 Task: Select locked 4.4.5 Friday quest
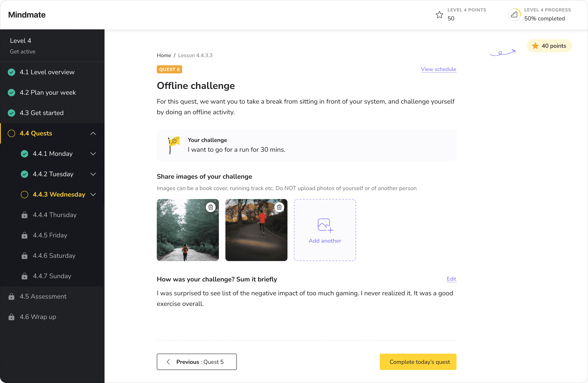click(x=52, y=235)
